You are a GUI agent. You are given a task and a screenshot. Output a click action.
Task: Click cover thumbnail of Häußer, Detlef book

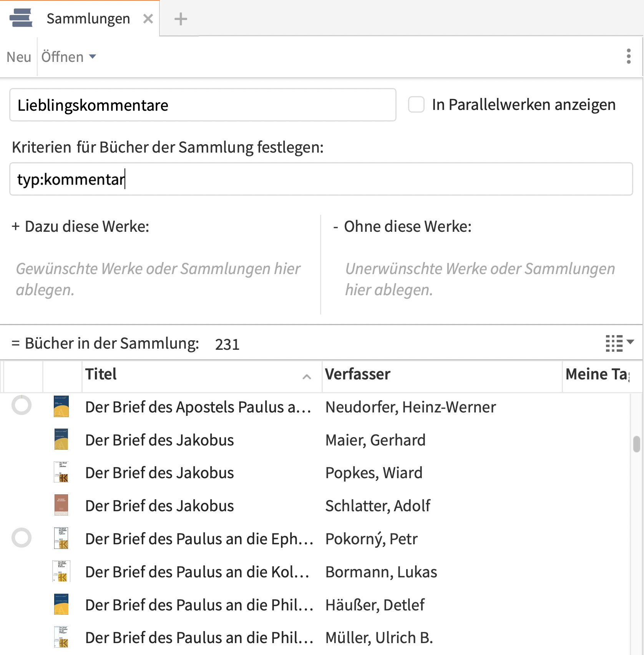pyautogui.click(x=61, y=604)
